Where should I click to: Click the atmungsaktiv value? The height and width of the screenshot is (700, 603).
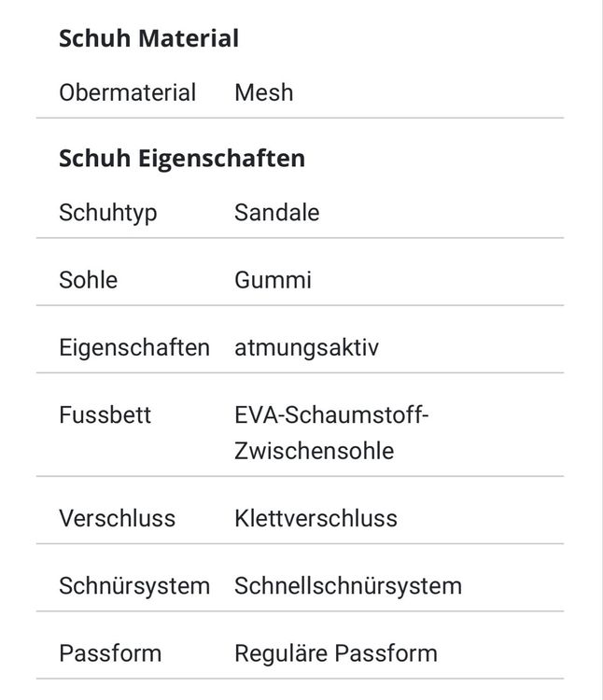click(306, 348)
